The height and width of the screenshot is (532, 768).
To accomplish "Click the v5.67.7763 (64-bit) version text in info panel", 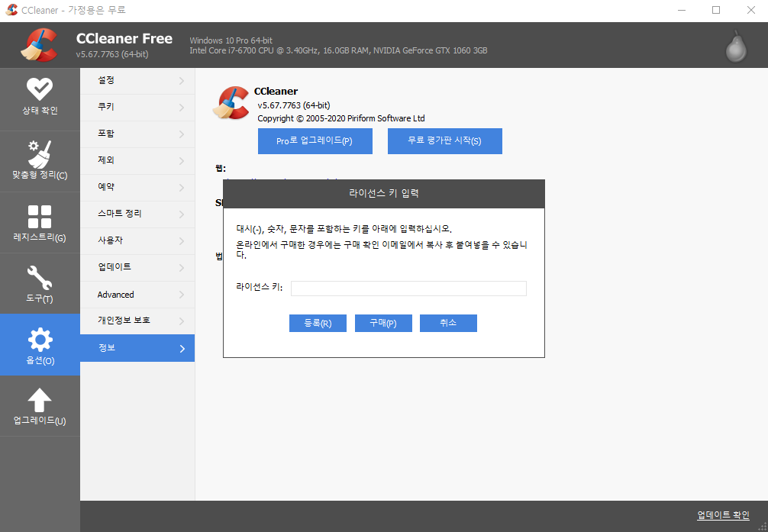I will tap(294, 105).
